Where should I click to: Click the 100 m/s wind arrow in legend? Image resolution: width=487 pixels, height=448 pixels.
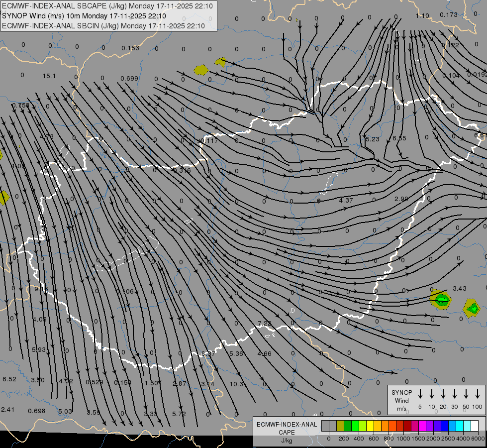coord(478,394)
